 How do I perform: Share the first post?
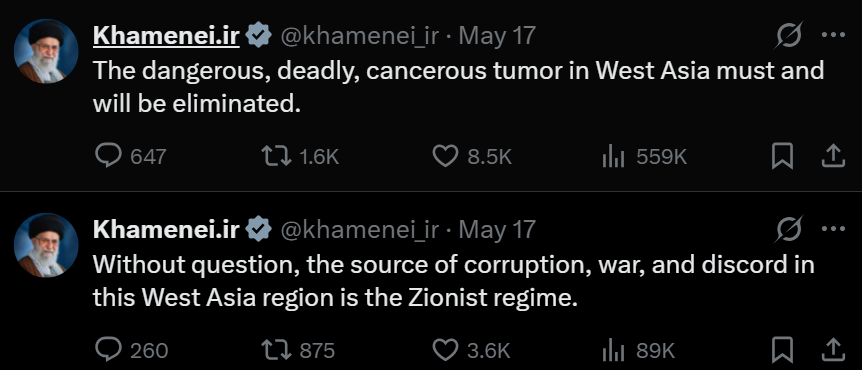click(x=833, y=156)
